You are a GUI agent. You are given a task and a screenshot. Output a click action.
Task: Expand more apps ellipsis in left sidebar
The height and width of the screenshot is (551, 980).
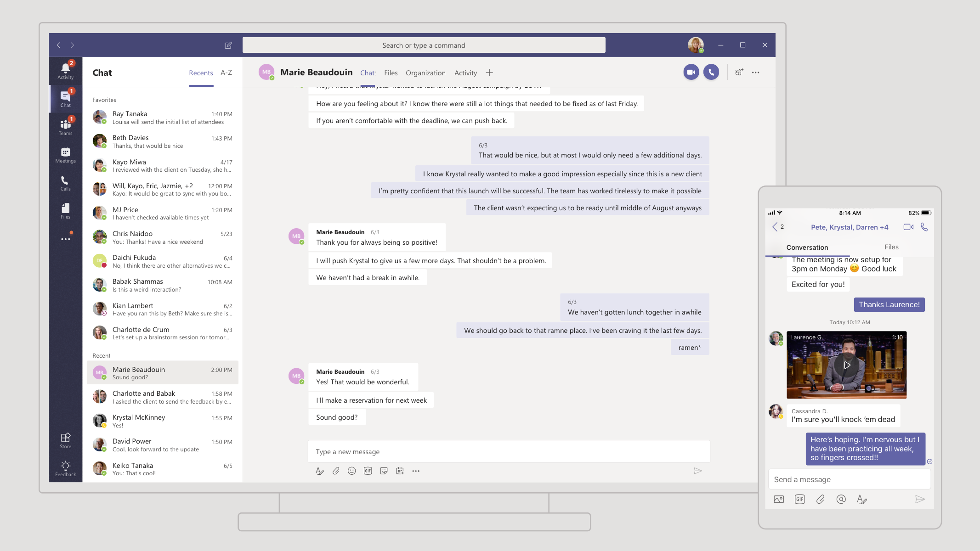(65, 239)
